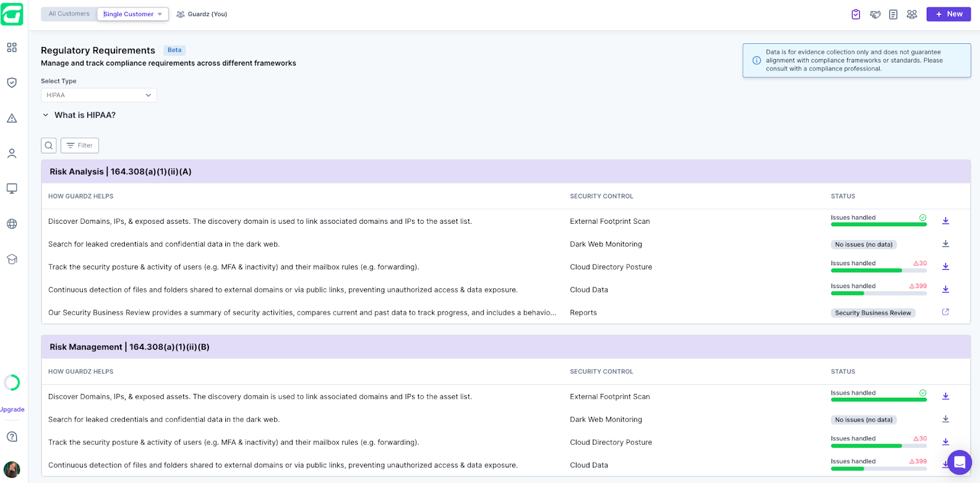Viewport: 980px width, 483px height.
Task: Click Risk Analysis Cloud Data progress bar
Action: tap(879, 293)
